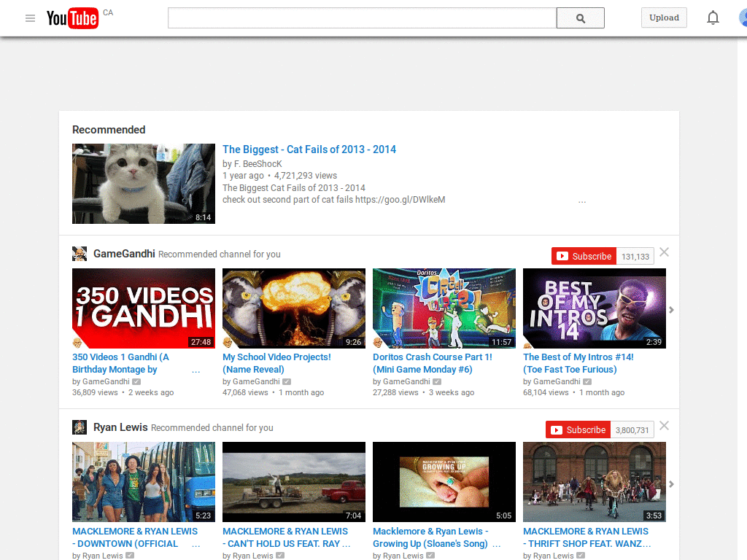Open Downtown (Official title link

pos(135,537)
